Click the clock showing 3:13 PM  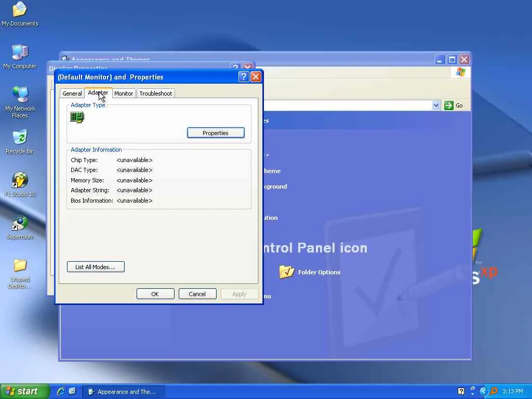[513, 391]
